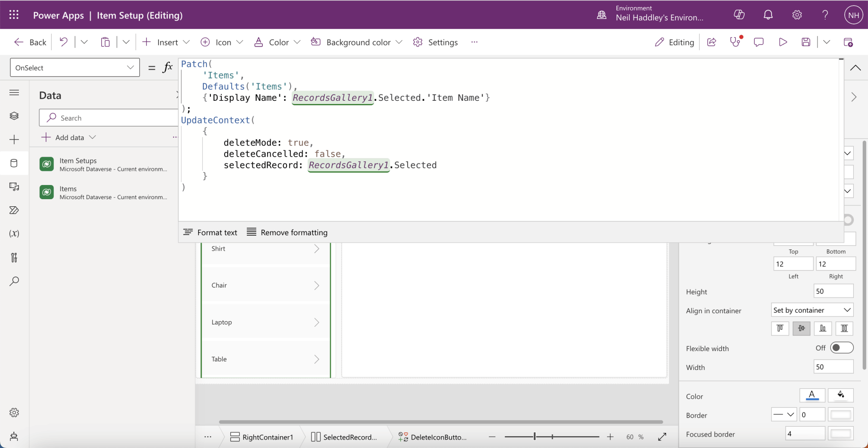Viewport: 868px width, 448px height.
Task: Click the Format text button
Action: 210,232
